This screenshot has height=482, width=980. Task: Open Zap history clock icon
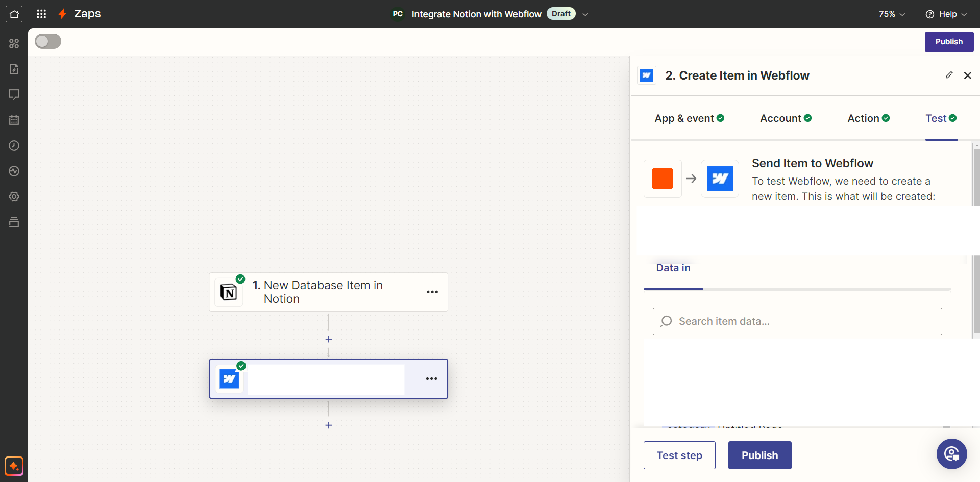(14, 145)
